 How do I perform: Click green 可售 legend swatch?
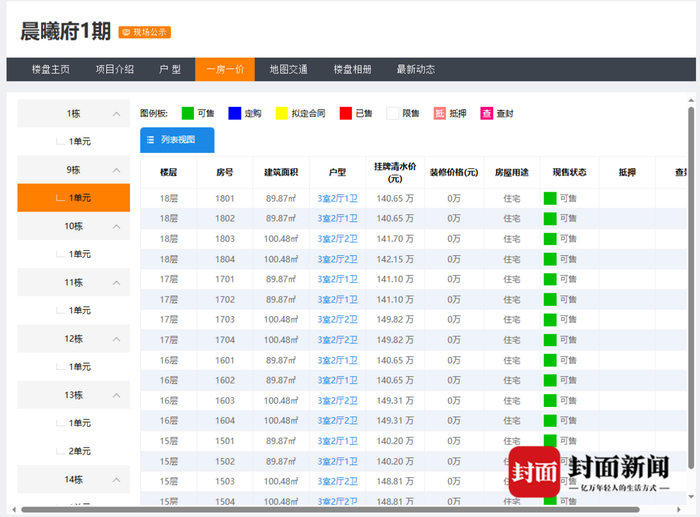tap(188, 113)
